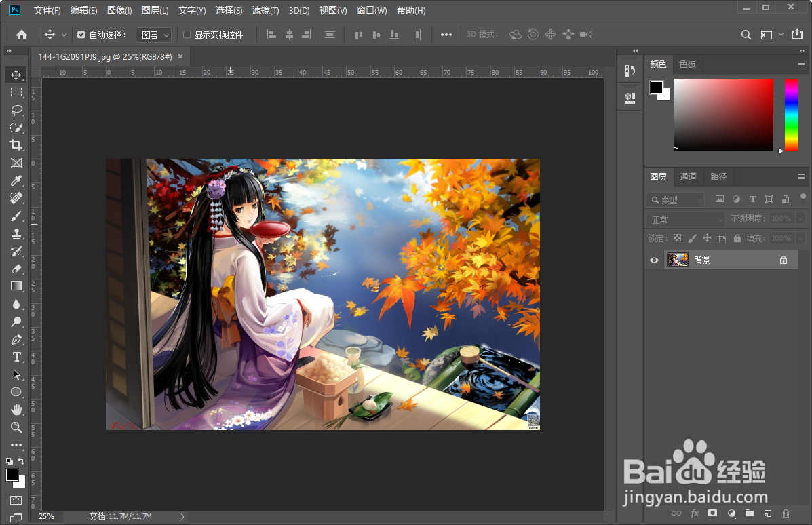The width and height of the screenshot is (812, 525).
Task: Select the Eyedropper tool
Action: [x=16, y=180]
